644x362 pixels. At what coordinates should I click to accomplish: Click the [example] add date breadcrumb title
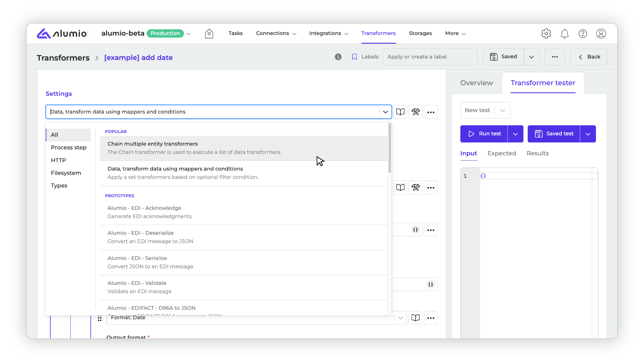(x=138, y=57)
